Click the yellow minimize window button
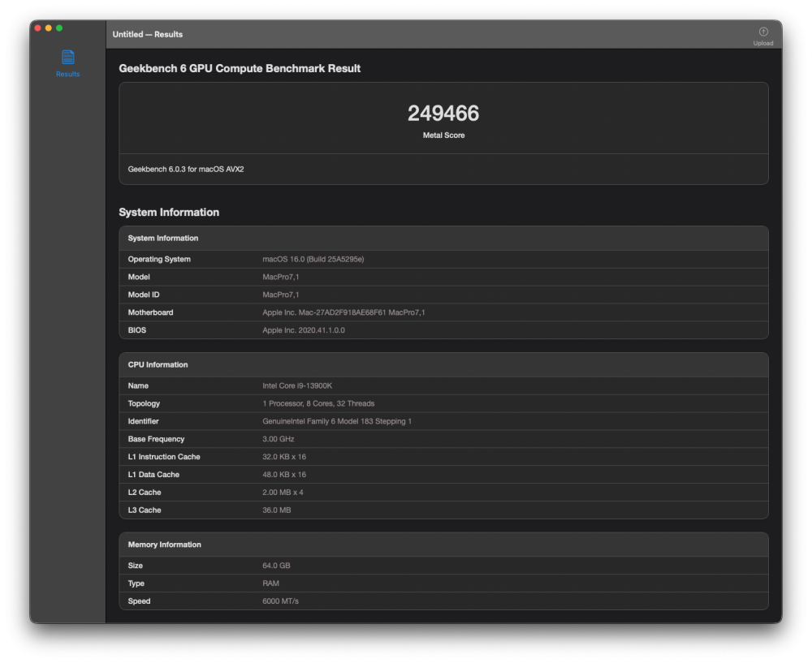 49,28
